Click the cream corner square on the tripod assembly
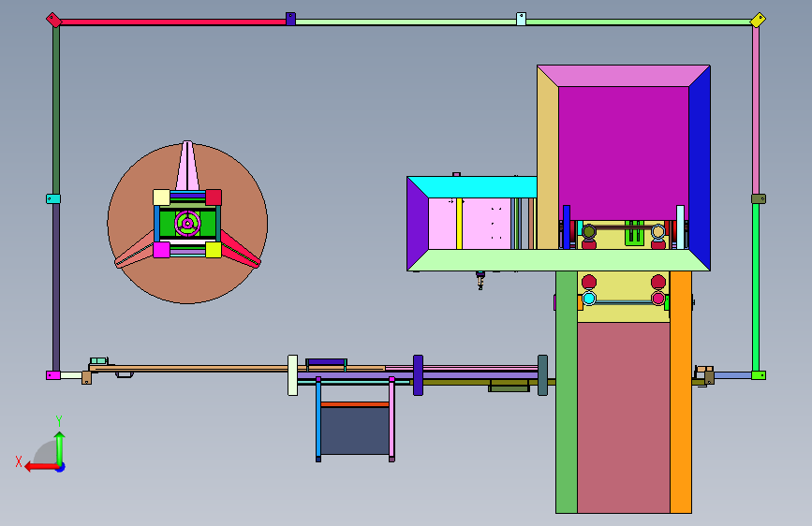Viewport: 812px width, 526px height. click(x=162, y=197)
